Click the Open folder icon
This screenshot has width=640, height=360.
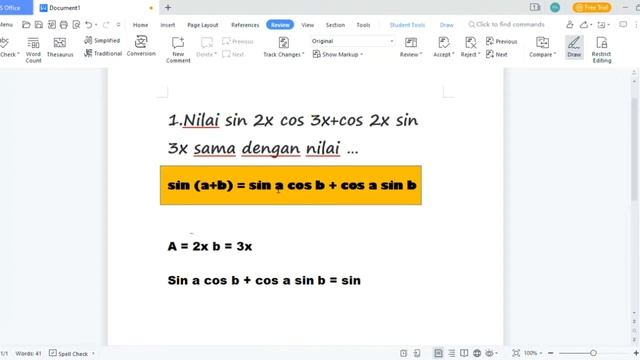pyautogui.click(x=26, y=25)
